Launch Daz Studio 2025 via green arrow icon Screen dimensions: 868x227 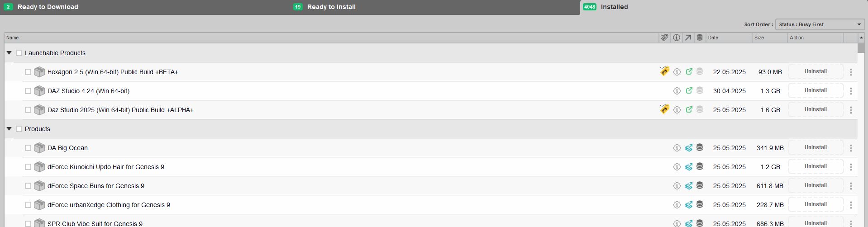tap(689, 110)
